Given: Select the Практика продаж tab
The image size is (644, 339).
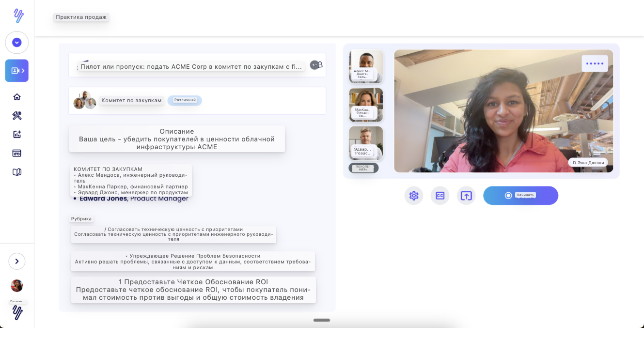Looking at the screenshot, I should pos(81,16).
